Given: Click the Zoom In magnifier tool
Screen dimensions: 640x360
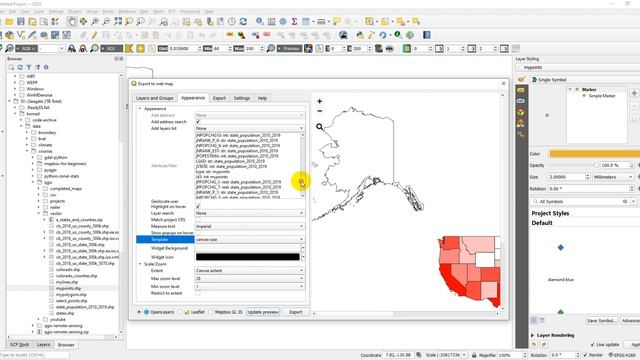Looking at the screenshot, I should click(95, 22).
